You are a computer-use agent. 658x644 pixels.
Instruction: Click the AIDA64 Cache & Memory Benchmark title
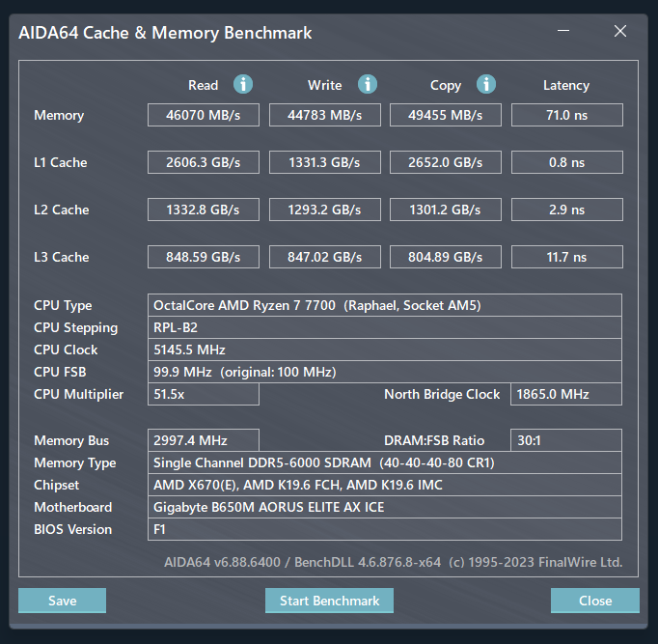point(165,33)
